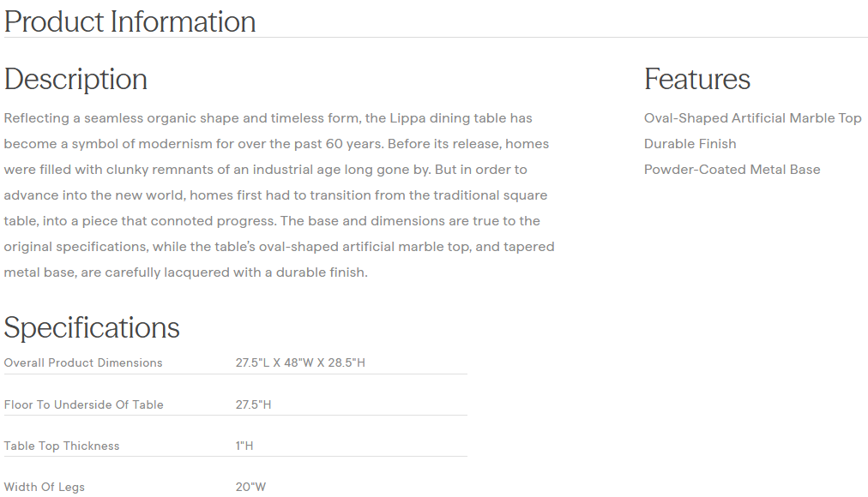Click the Product Information heading

tap(130, 21)
